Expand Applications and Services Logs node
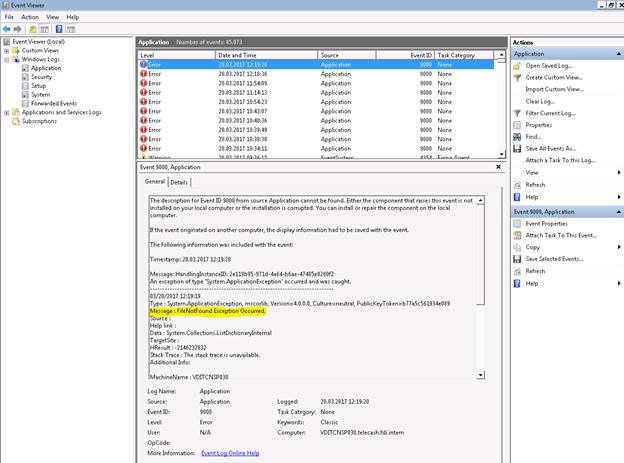The width and height of the screenshot is (624, 463). click(6, 112)
